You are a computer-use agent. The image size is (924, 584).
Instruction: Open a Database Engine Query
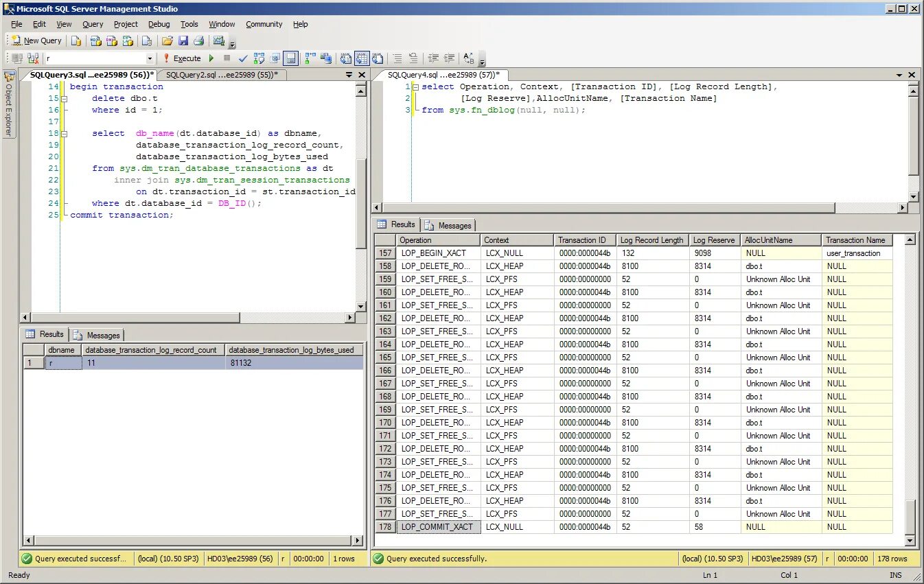[x=76, y=40]
